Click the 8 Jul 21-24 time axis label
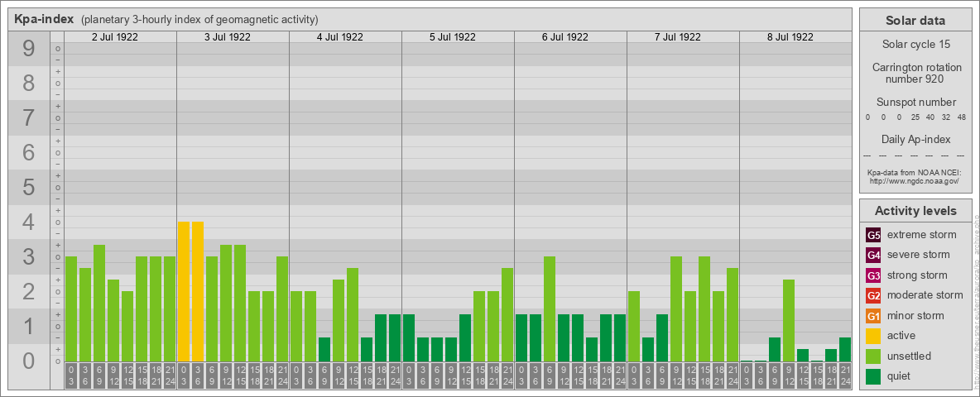Screen dimensions: 980x397 844,376
